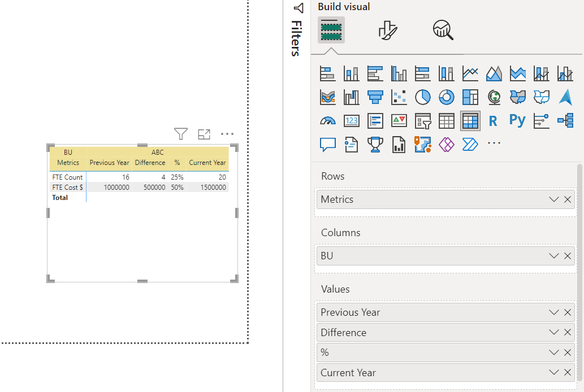The width and height of the screenshot is (584, 392).
Task: Select the Gauge visual
Action: 327,121
